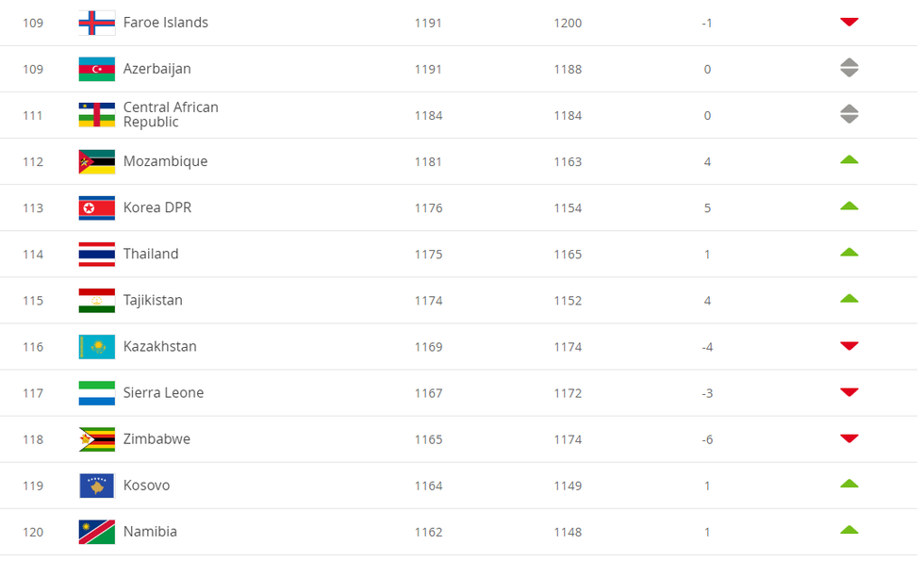Click Kosovo's previous points value 1149
Screen dimensions: 924x561
[x=568, y=486]
